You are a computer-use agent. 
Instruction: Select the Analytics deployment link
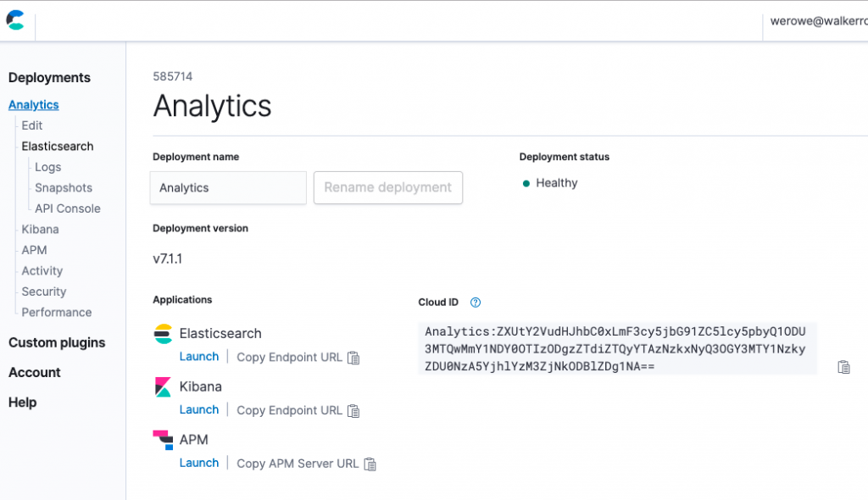point(34,104)
